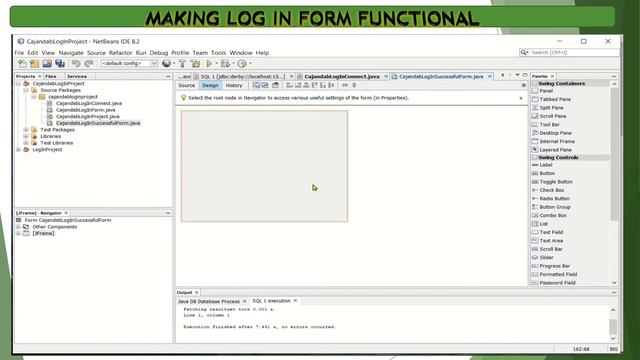
Task: Open the default config dropdown
Action: [x=154, y=63]
